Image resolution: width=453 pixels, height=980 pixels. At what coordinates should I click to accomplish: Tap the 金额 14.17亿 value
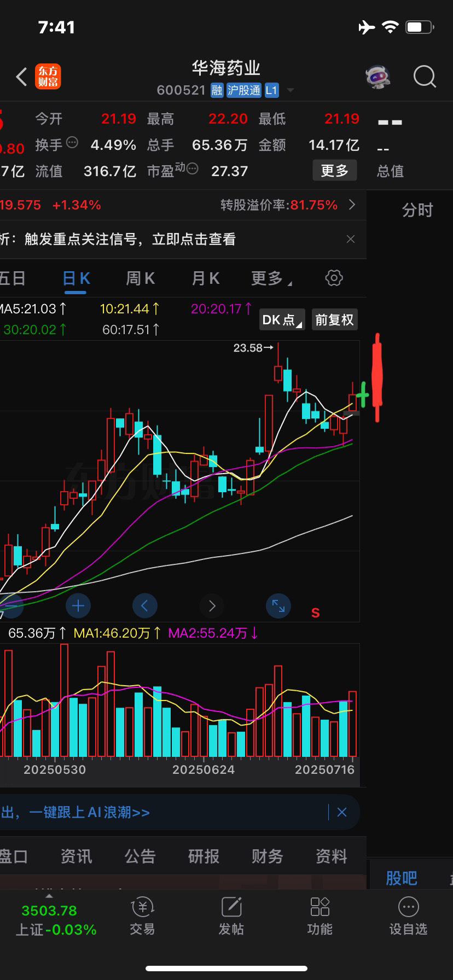tap(334, 145)
